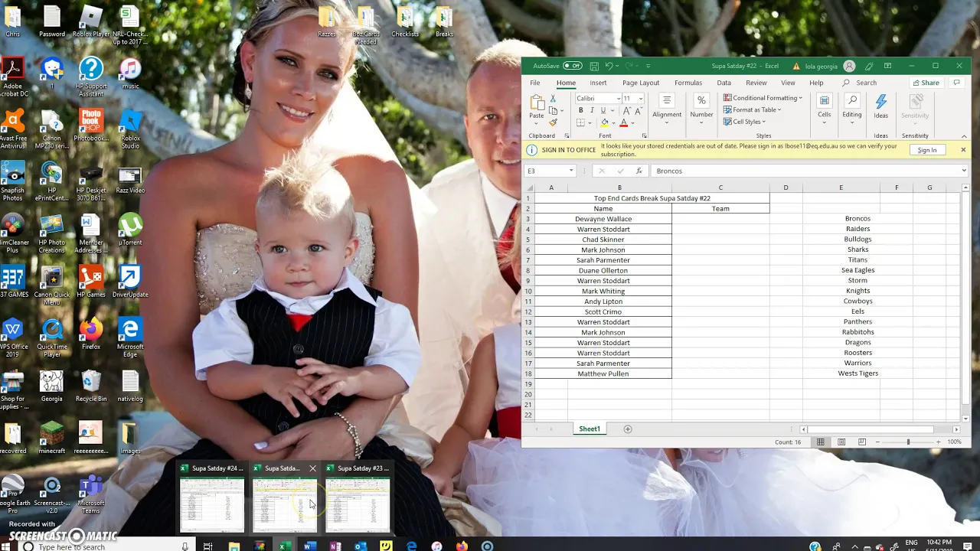Click Sign In on the yellow bar
The image size is (980, 551).
927,150
